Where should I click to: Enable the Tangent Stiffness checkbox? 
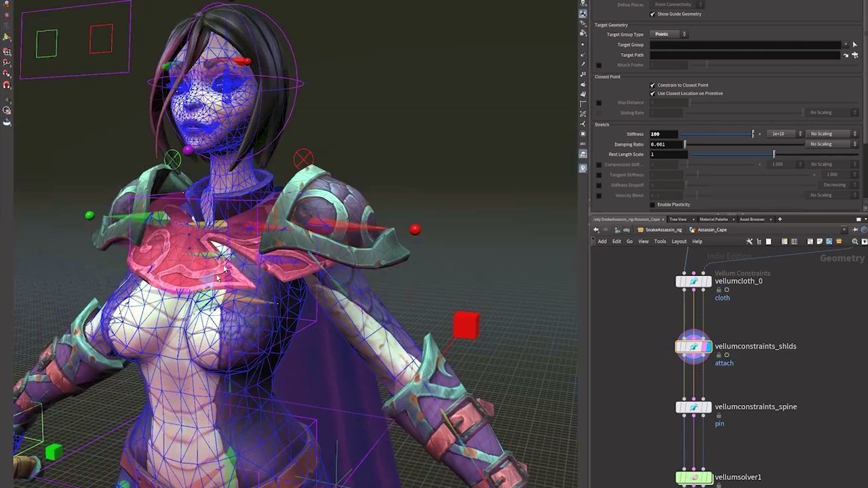click(x=599, y=175)
